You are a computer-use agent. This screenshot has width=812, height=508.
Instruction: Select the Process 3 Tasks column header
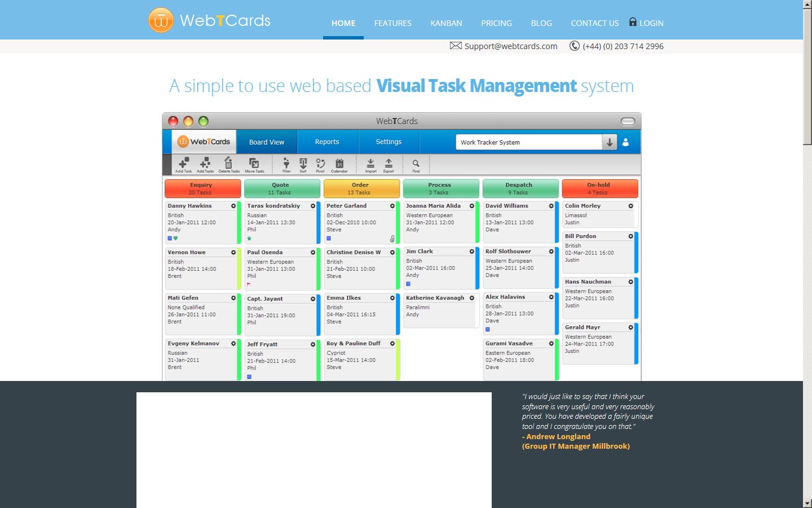[x=441, y=189]
